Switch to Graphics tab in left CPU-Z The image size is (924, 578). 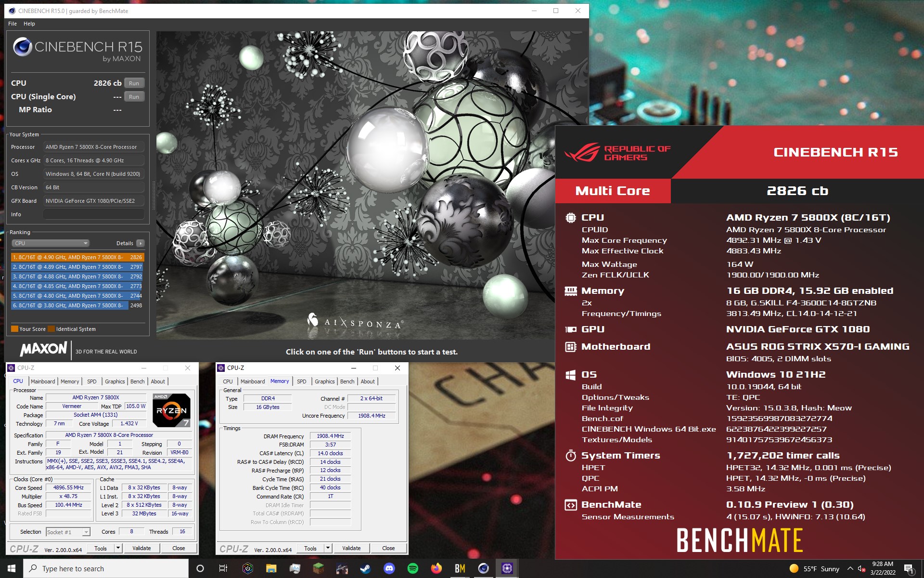(x=115, y=381)
